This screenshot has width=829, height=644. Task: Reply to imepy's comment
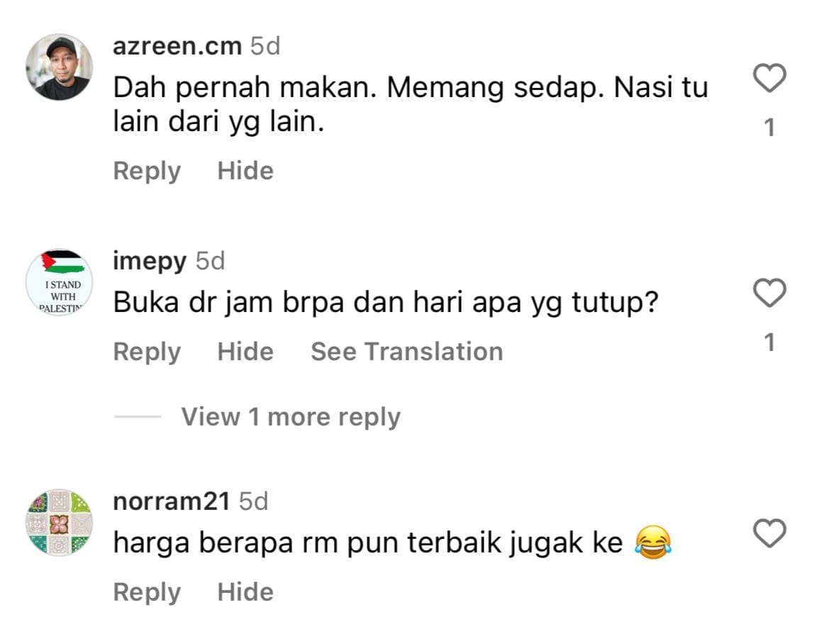coord(147,352)
